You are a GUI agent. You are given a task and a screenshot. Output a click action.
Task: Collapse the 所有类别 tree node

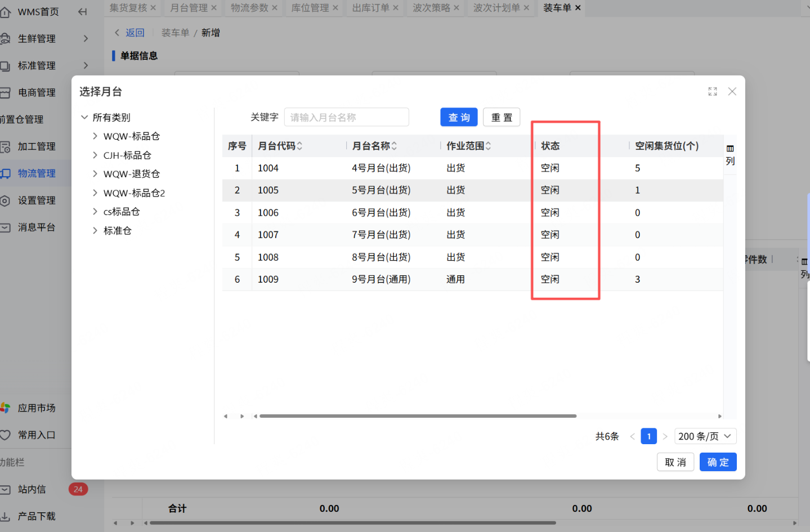[x=84, y=117]
